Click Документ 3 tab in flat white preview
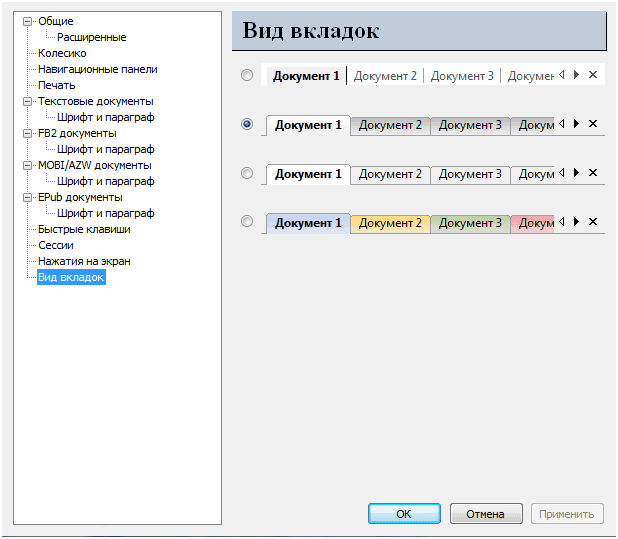The height and width of the screenshot is (539, 618). [470, 174]
